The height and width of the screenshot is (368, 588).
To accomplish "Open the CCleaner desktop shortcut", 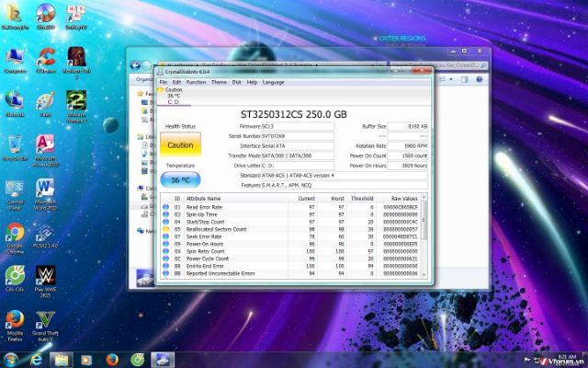I will point(46,61).
